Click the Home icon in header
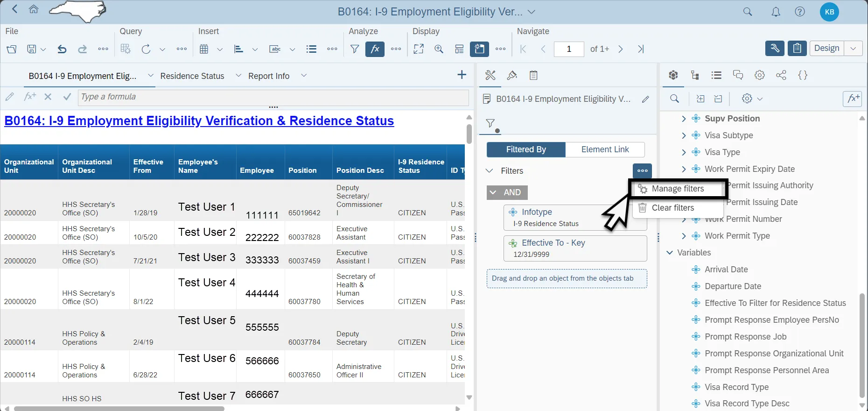 [34, 9]
